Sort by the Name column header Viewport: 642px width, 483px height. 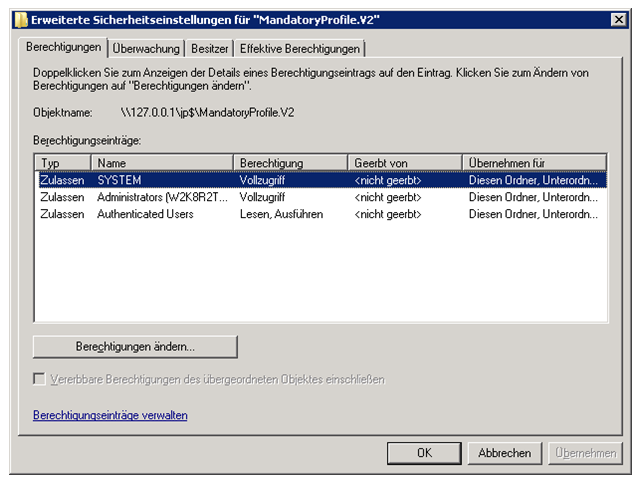[x=162, y=163]
